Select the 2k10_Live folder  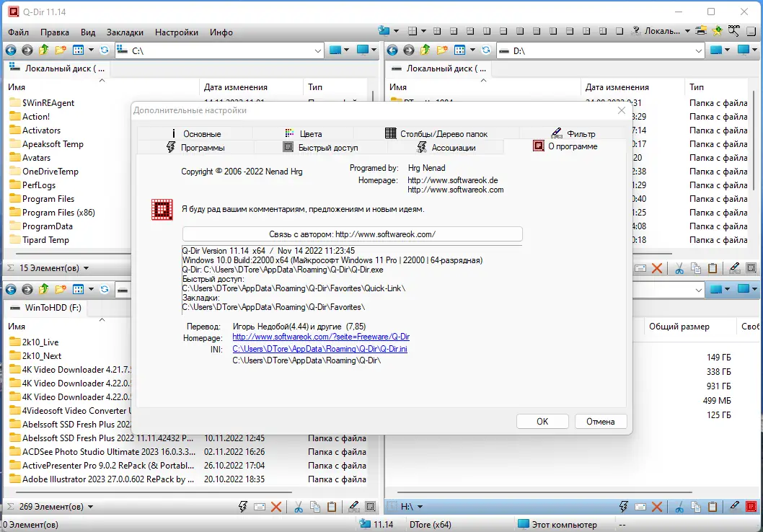(x=40, y=342)
